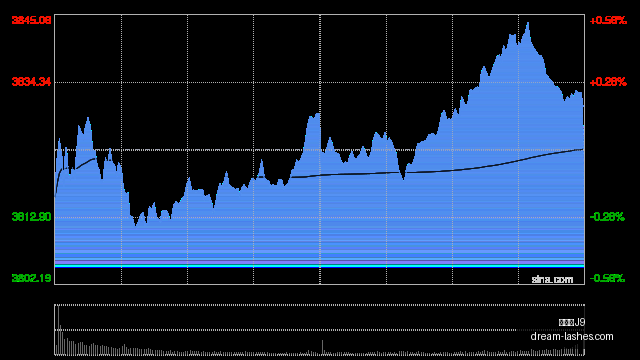
Task: Click the cyan line at the chart bottom
Action: (320, 266)
